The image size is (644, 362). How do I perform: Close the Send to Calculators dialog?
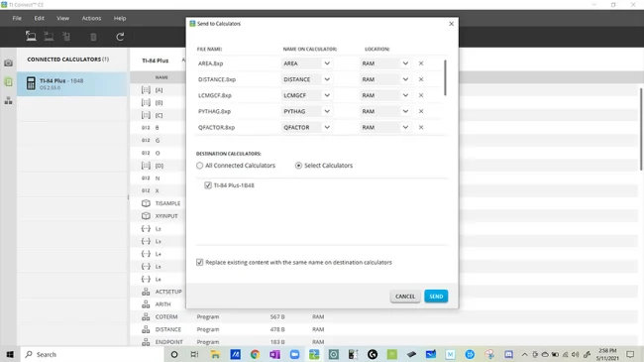point(452,24)
